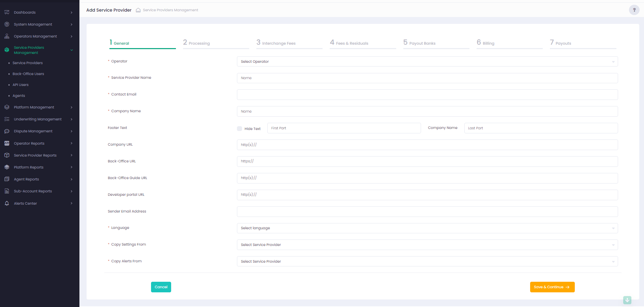Click the System Management gear icon

point(7,24)
